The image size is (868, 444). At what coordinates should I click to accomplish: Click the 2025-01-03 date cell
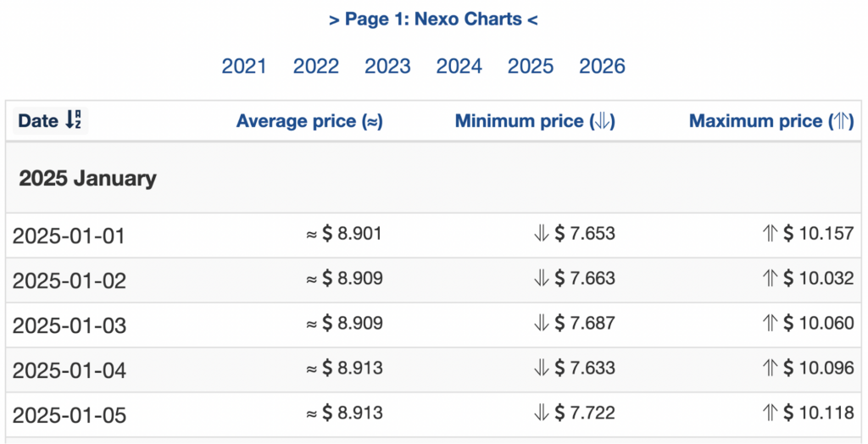[x=69, y=325]
